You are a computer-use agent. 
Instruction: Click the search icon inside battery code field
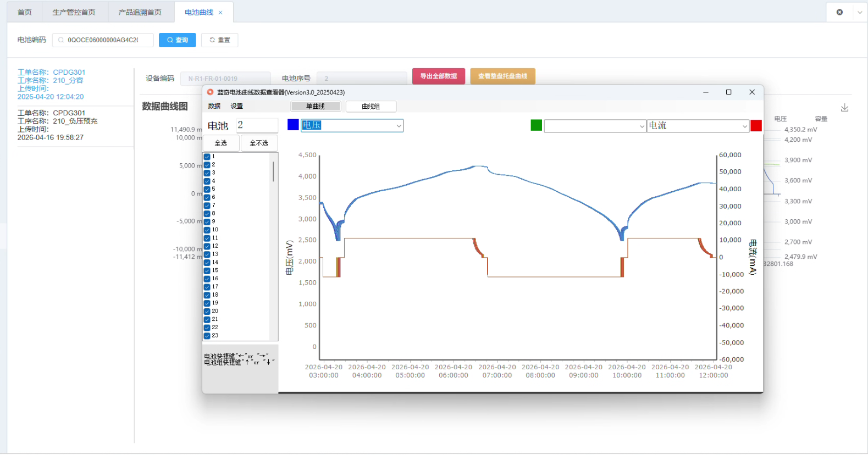tap(61, 40)
